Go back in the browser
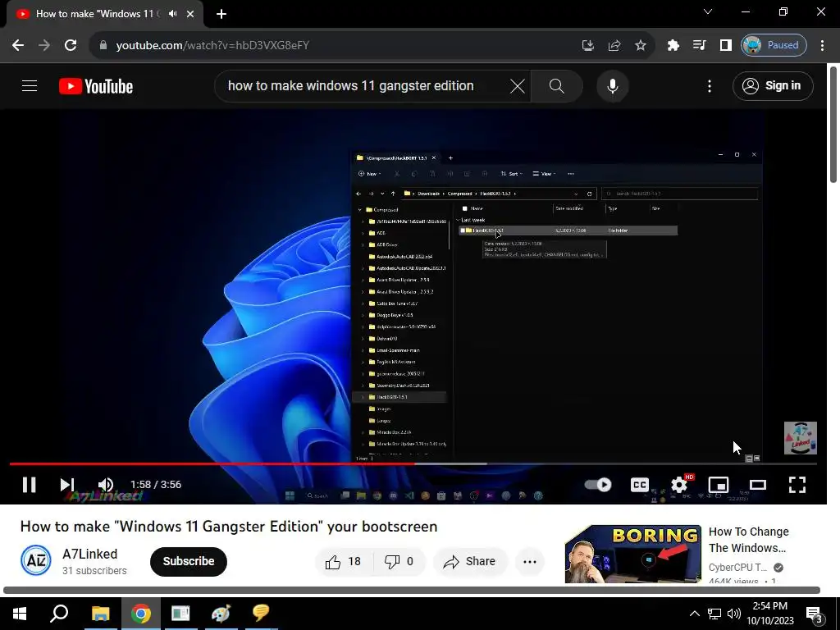Viewport: 840px width, 630px height. coord(18,45)
